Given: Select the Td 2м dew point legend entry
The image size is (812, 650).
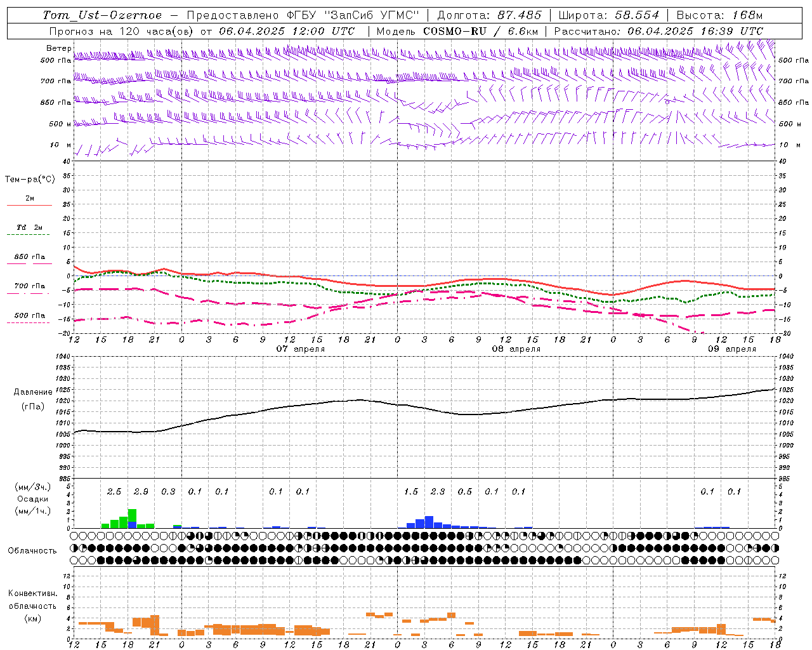Looking at the screenshot, I should (x=30, y=227).
